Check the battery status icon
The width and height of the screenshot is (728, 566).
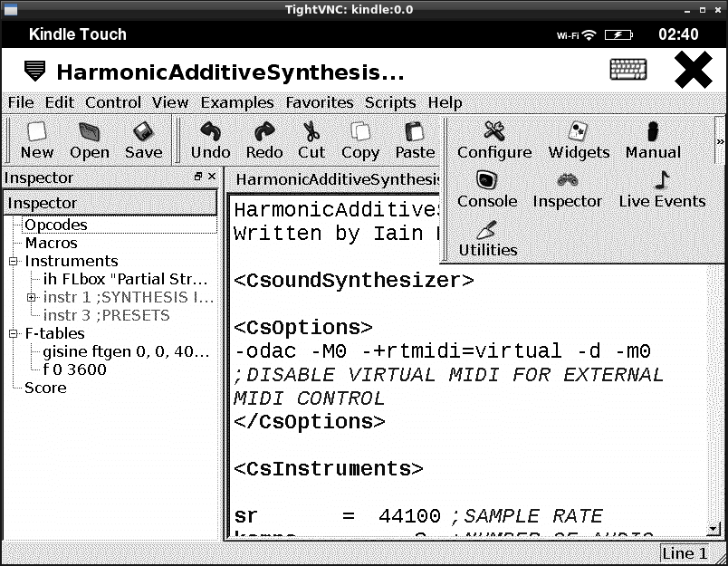[x=618, y=34]
